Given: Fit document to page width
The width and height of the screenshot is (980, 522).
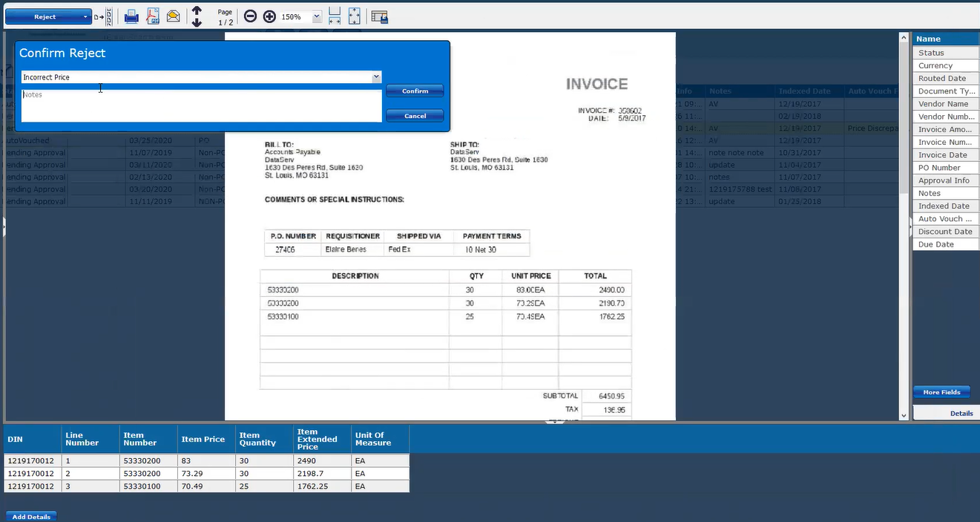Looking at the screenshot, I should 335,16.
